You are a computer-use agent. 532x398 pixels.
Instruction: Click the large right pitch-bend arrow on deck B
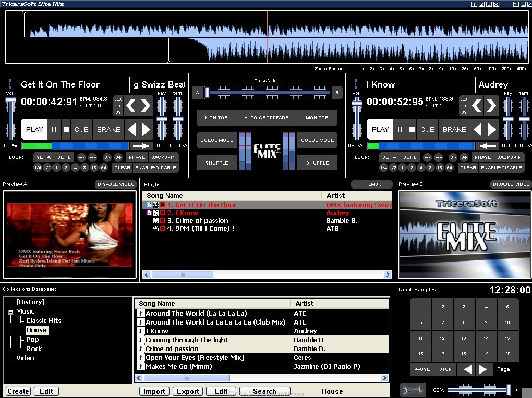click(x=491, y=106)
